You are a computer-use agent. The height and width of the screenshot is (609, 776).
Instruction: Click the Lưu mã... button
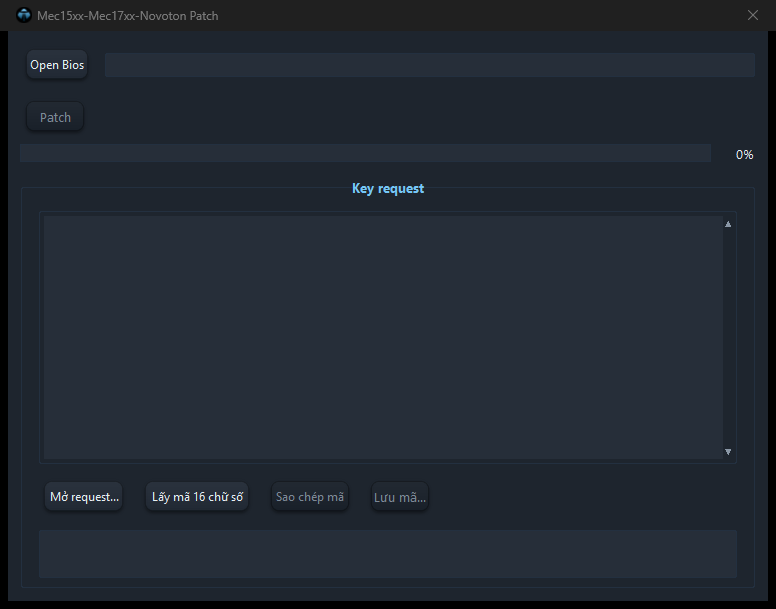[400, 497]
